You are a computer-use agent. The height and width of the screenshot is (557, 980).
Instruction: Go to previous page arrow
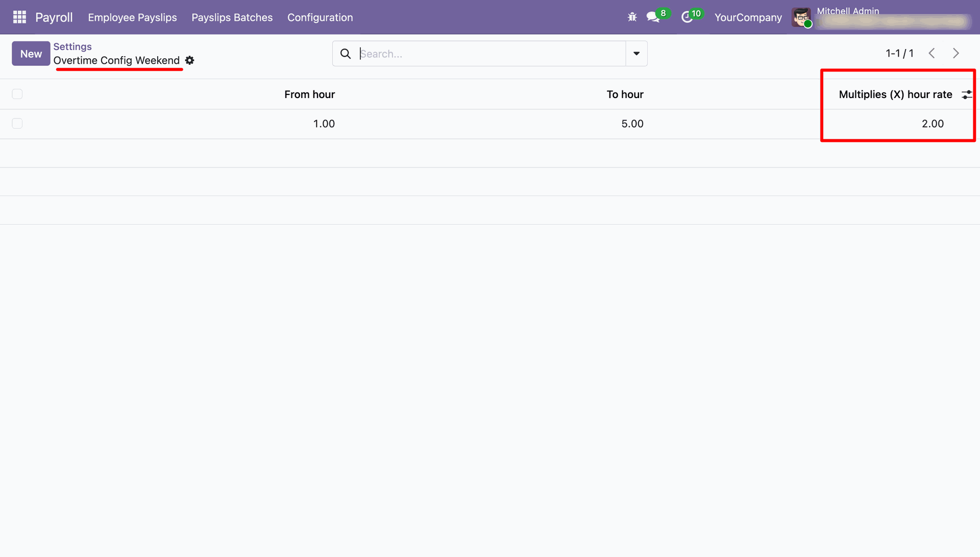click(932, 53)
